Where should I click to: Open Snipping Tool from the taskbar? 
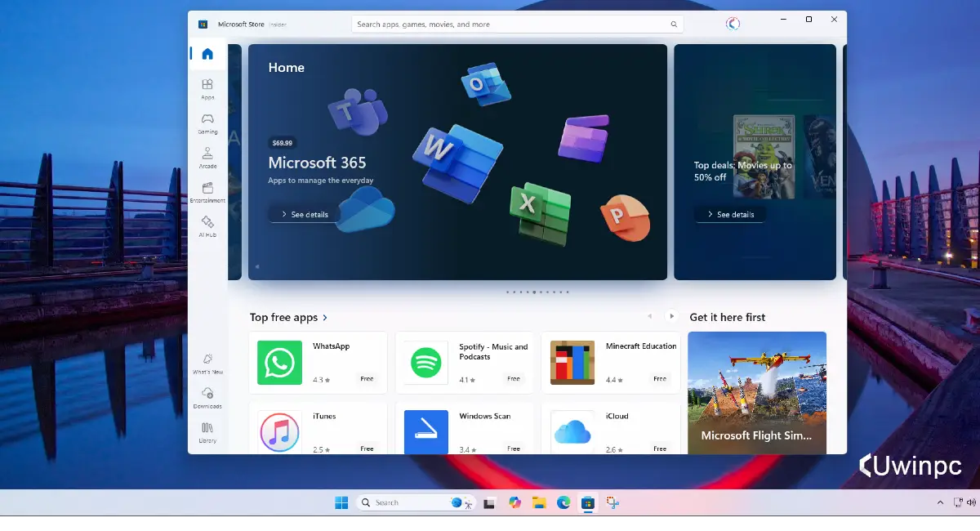click(x=612, y=503)
